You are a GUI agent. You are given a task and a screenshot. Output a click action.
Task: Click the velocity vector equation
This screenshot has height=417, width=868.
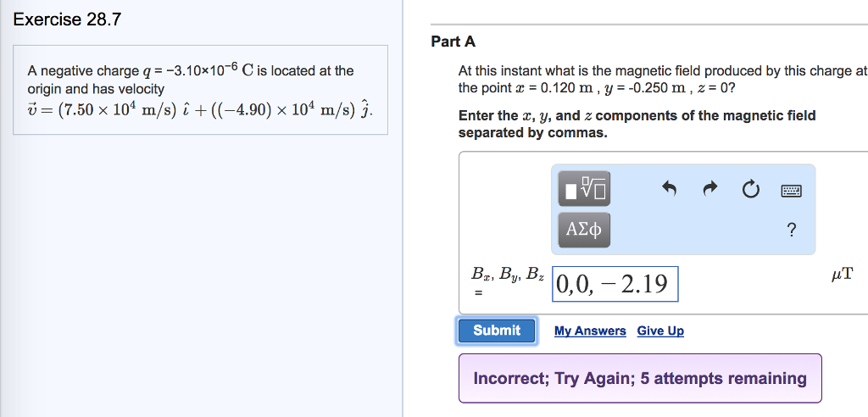pos(200,111)
